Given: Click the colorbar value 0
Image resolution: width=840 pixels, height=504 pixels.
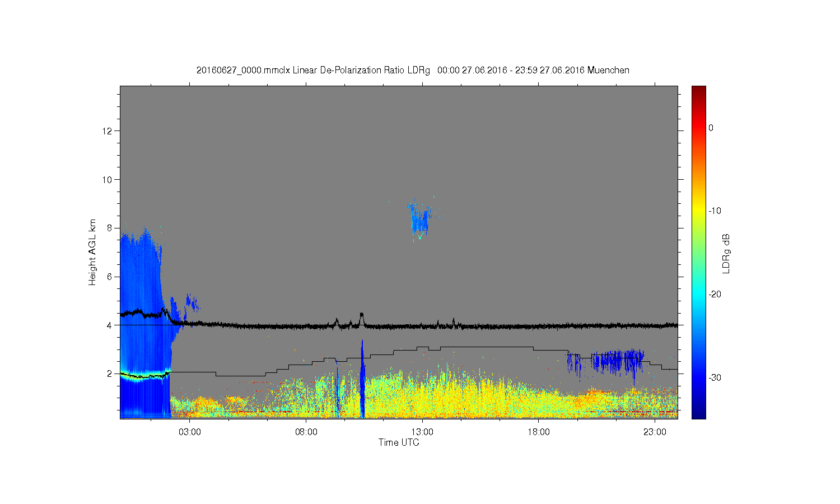Looking at the screenshot, I should pos(711,128).
